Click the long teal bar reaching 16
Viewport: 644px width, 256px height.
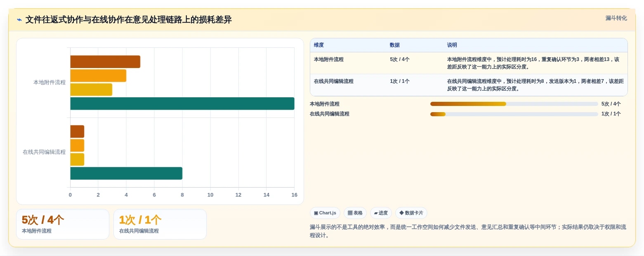click(182, 103)
